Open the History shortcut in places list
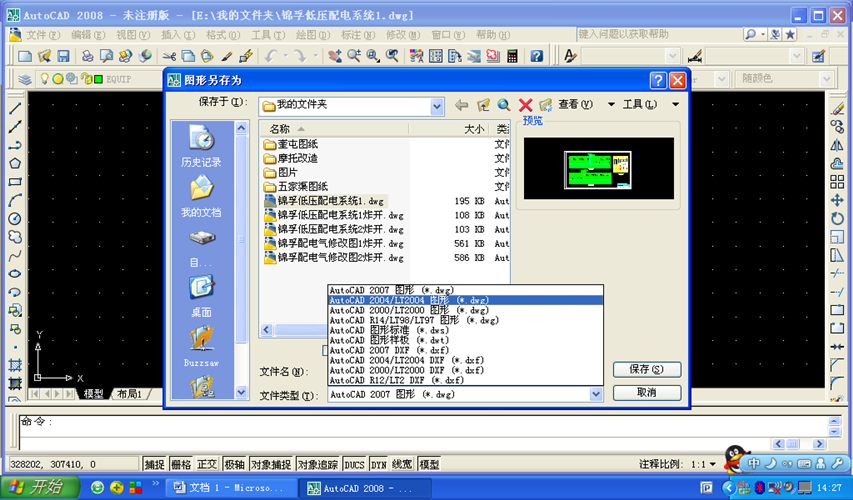Screen dimensions: 853x500 coord(201,145)
